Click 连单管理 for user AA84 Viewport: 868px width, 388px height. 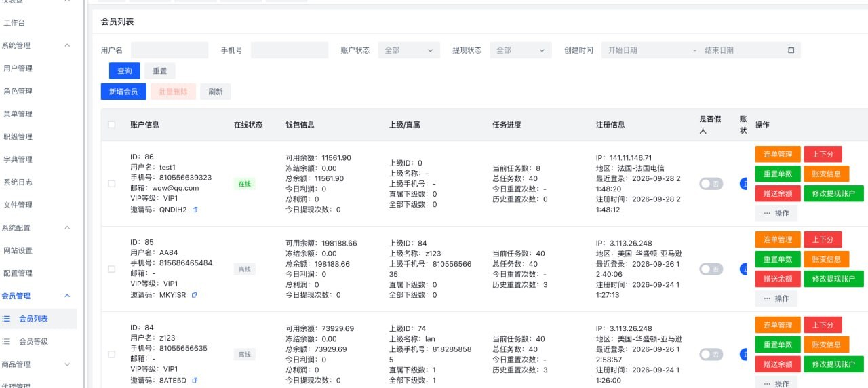tap(778, 239)
